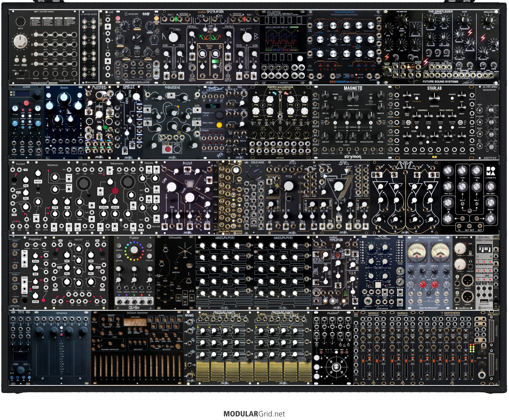509x420 pixels.
Task: Select the XPO module
Action: pyautogui.click(x=292, y=197)
